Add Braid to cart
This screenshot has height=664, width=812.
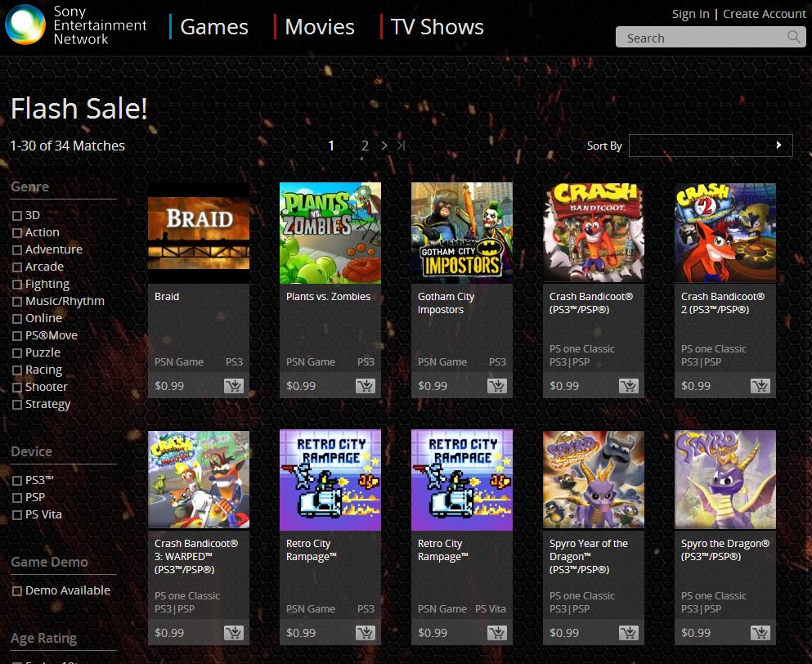(234, 386)
